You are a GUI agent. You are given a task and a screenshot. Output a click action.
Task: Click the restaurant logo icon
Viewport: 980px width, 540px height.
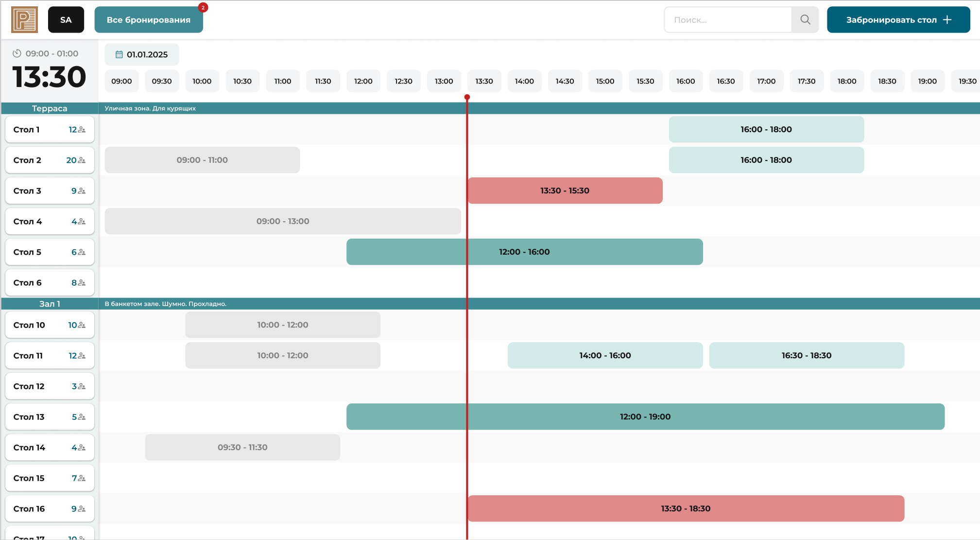coord(24,20)
